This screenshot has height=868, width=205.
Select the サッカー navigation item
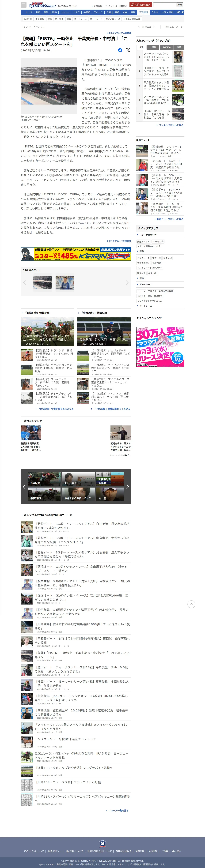click(x=65, y=12)
